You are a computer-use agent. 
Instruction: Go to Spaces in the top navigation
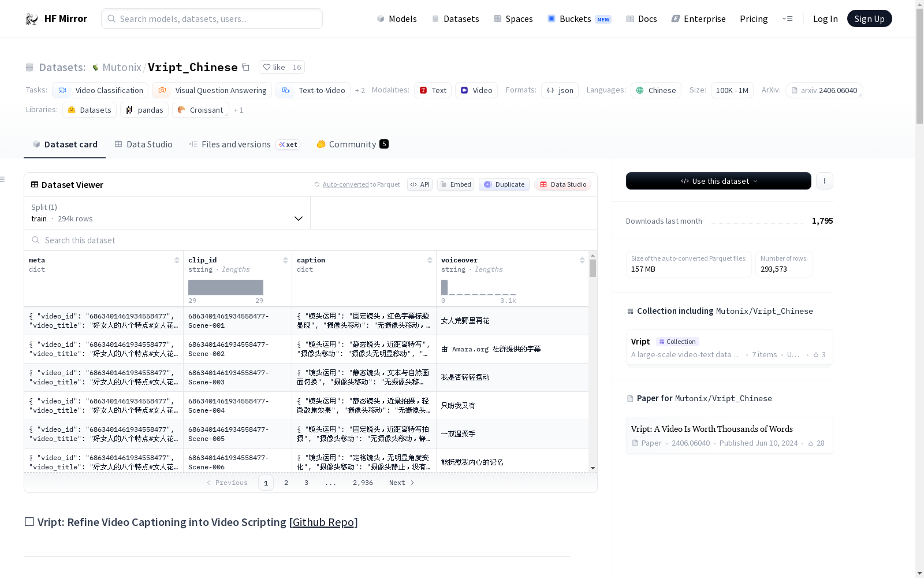pos(513,19)
